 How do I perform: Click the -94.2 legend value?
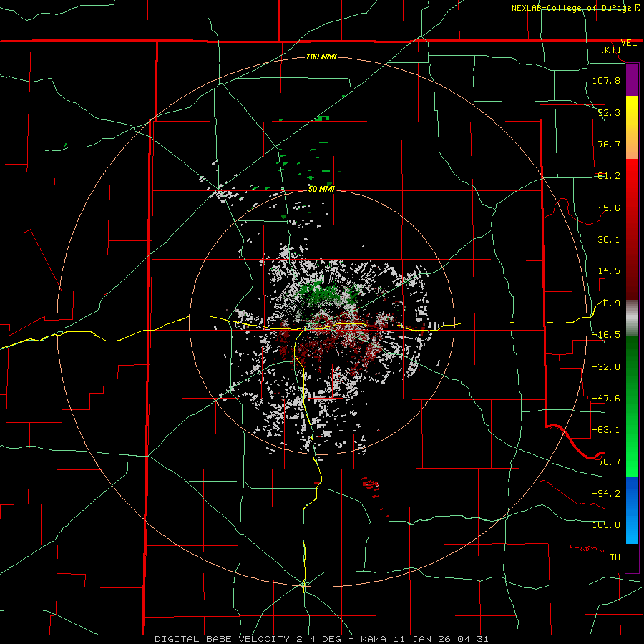(x=606, y=494)
